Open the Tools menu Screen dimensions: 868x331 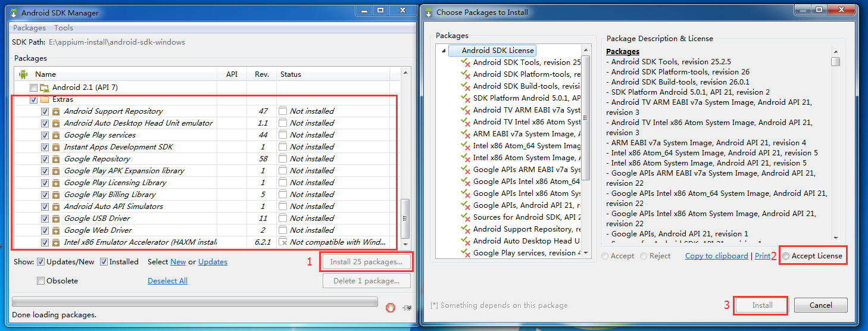click(x=64, y=28)
